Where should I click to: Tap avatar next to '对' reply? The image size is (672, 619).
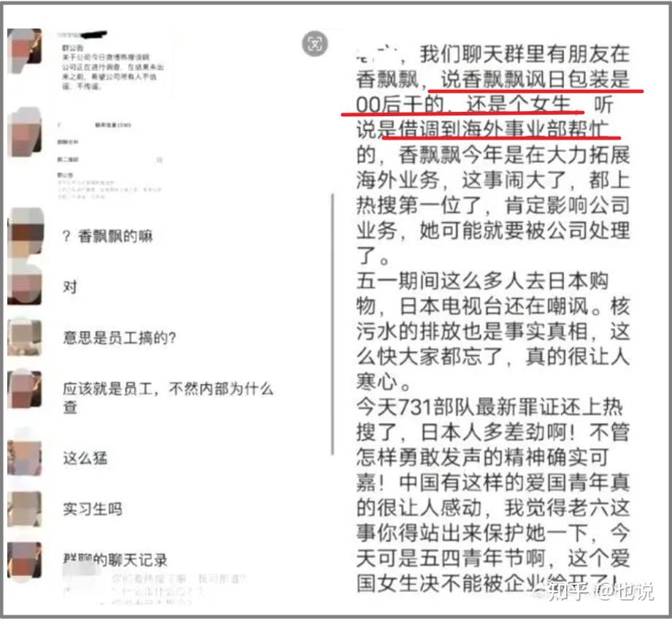coord(24,284)
